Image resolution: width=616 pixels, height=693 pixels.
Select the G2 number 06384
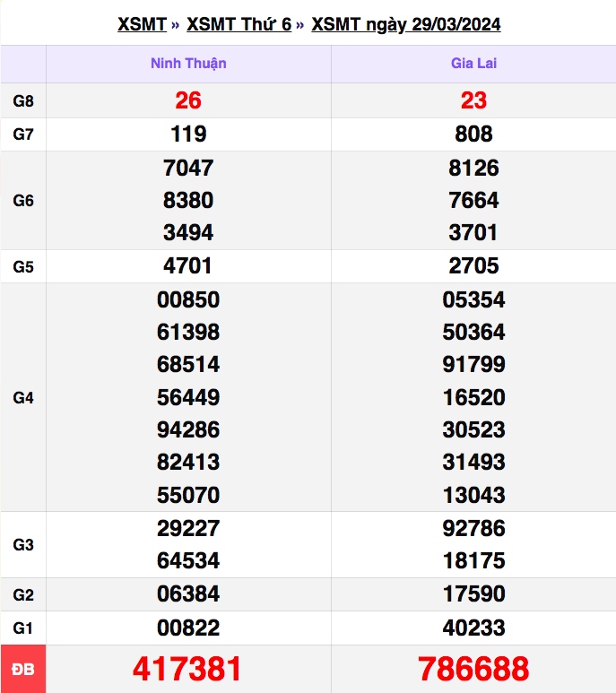[x=188, y=594]
